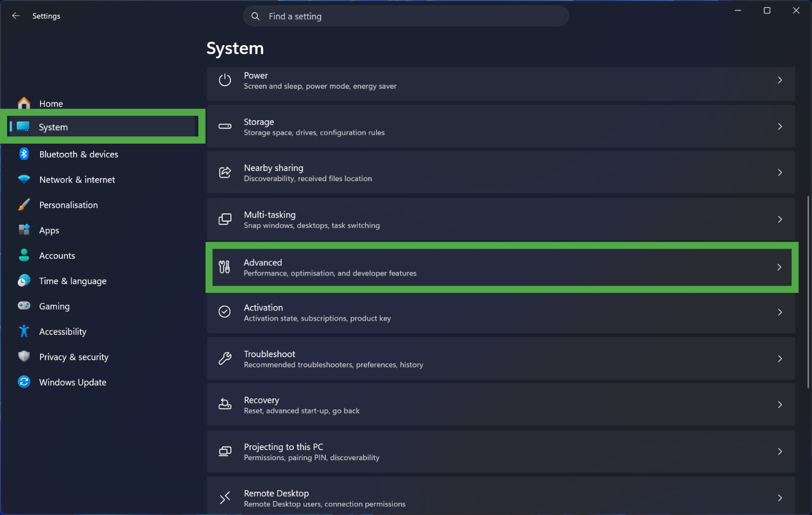Open Advanced via its right chevron
This screenshot has width=812, height=515.
(x=780, y=267)
